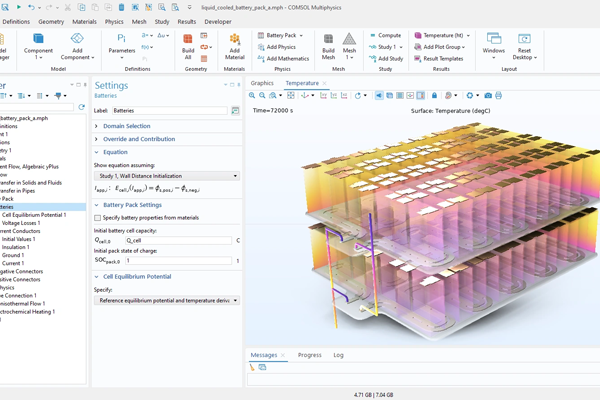This screenshot has width=600, height=400.
Task: Click the Label input field containing Batteries
Action: coord(170,111)
